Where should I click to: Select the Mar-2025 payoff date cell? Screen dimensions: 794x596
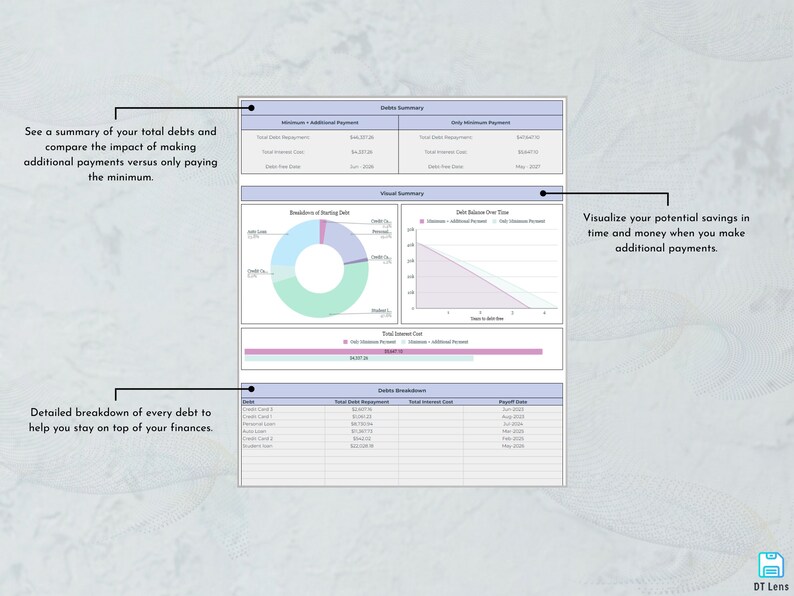coord(513,431)
